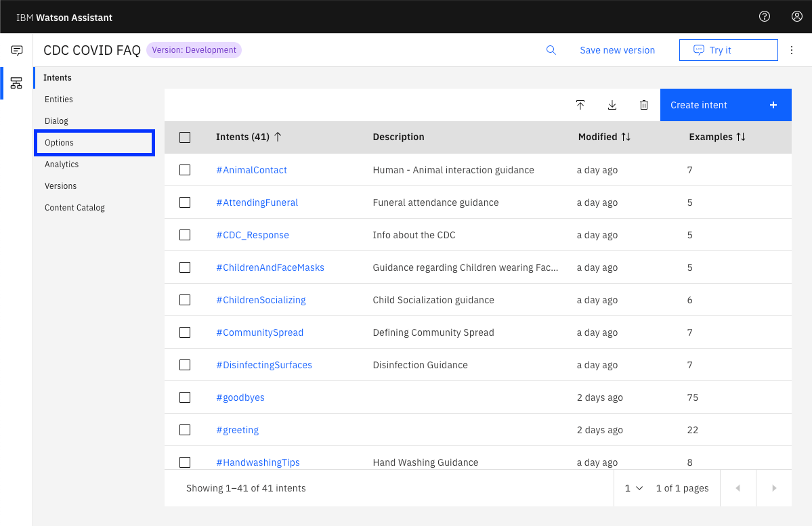812x526 pixels.
Task: Open the user profile icon
Action: click(797, 16)
